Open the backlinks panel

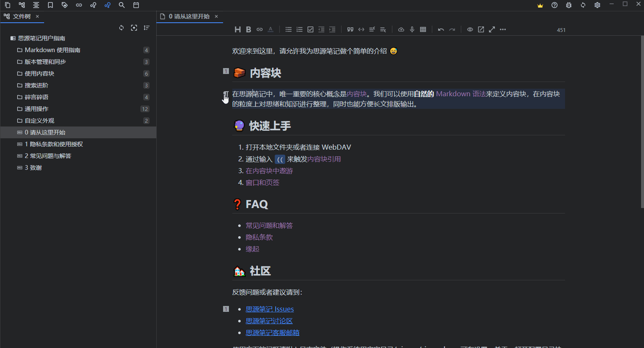pos(79,5)
